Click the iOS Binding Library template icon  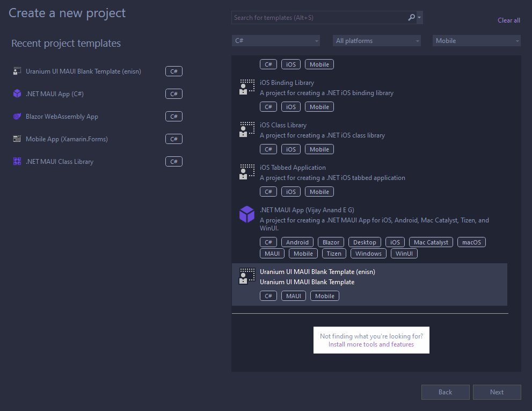246,86
